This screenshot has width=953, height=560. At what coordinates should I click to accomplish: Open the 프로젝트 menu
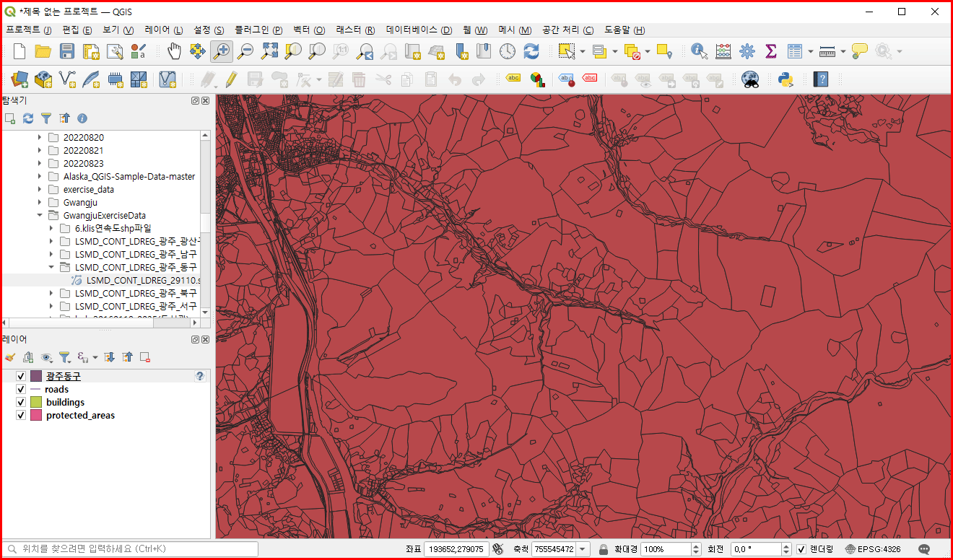[x=29, y=30]
